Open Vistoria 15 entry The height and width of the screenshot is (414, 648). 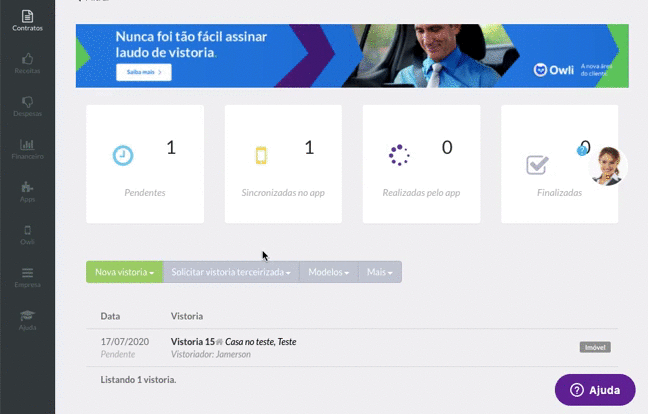193,342
